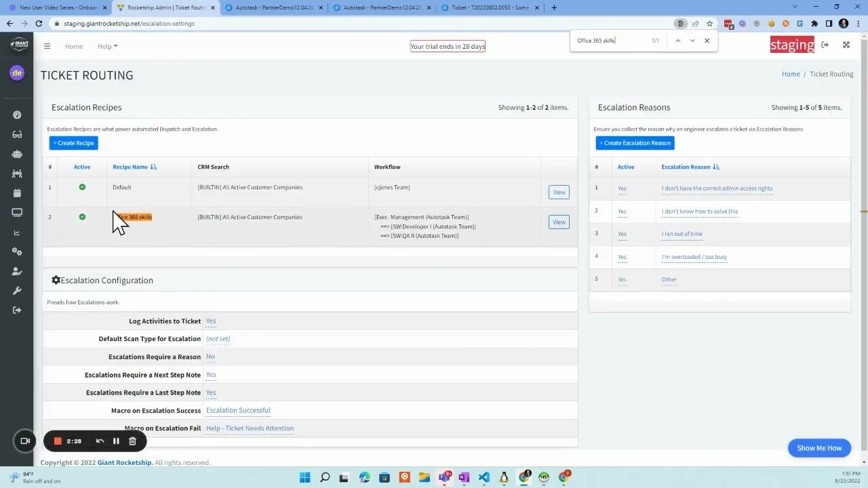Click Home in the breadcrumb
Viewport: 868px width, 488px height.
[791, 74]
